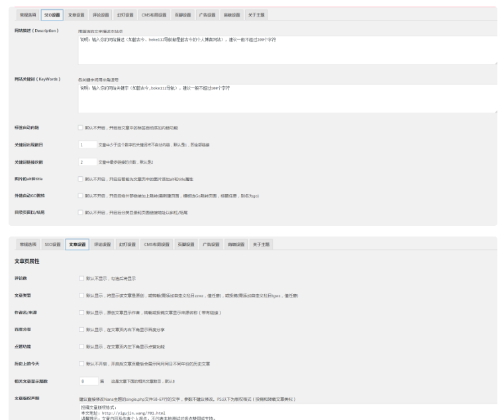This screenshot has width=504, height=420.
Task: Focus the 关键词出现数目 number field
Action: 87,144
